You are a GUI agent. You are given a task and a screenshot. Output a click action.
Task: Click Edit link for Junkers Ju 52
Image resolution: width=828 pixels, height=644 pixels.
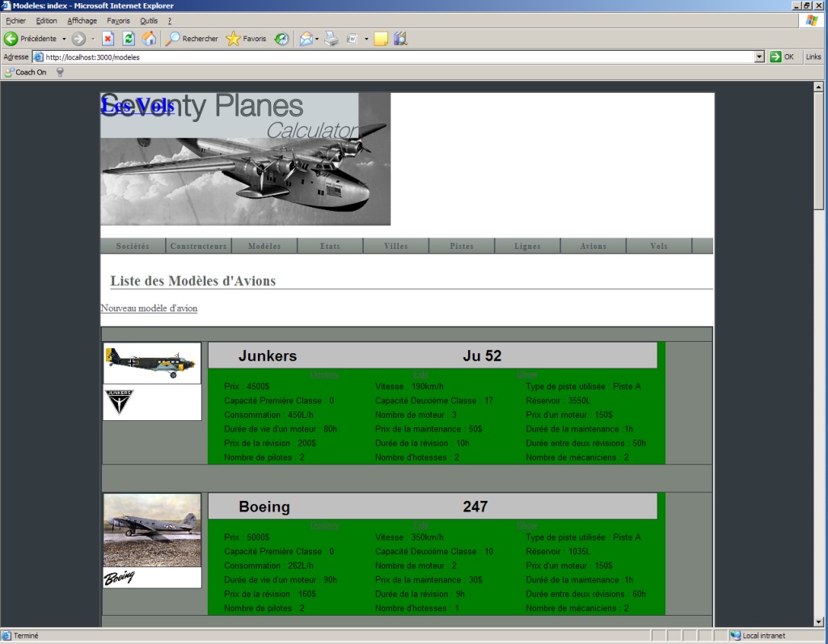tap(420, 375)
